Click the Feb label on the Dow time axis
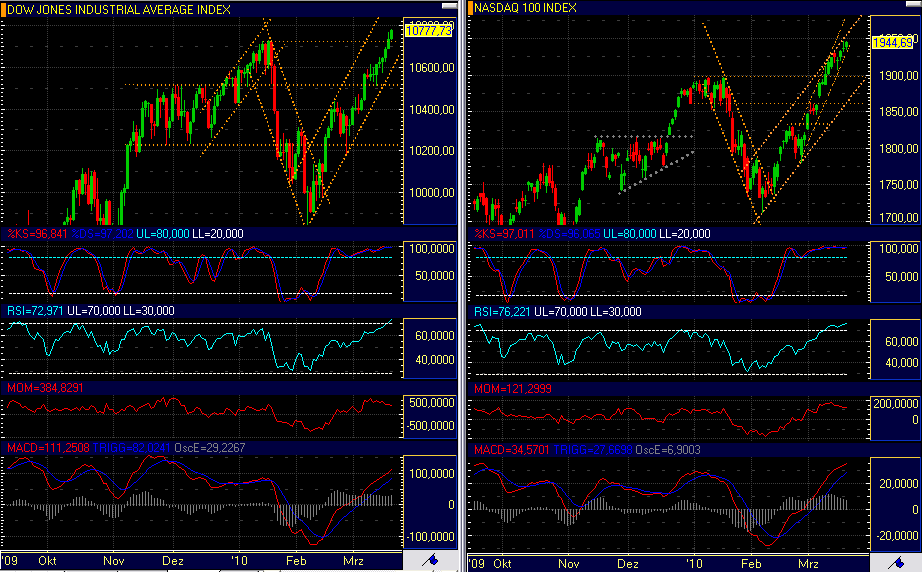The width and height of the screenshot is (922, 572). [296, 561]
